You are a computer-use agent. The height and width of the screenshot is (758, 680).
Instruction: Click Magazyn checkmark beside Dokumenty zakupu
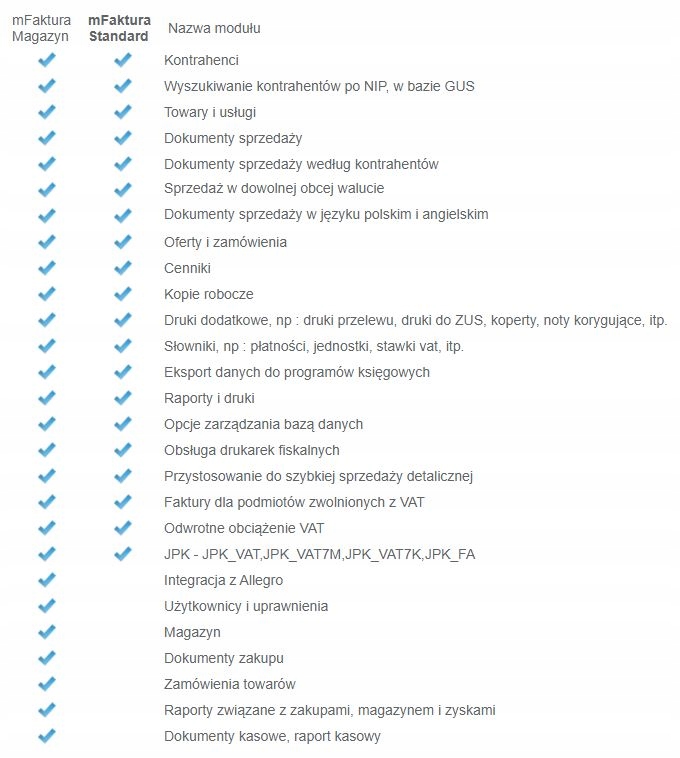(46, 658)
